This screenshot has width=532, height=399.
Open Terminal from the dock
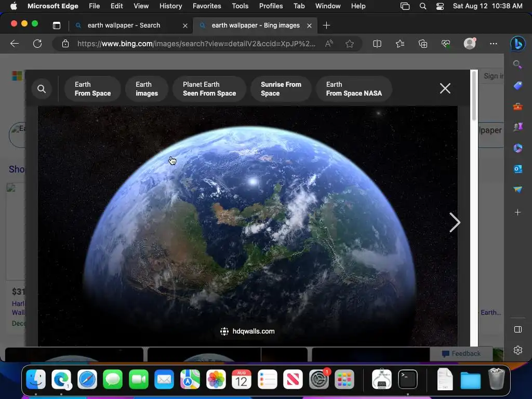[x=407, y=379]
